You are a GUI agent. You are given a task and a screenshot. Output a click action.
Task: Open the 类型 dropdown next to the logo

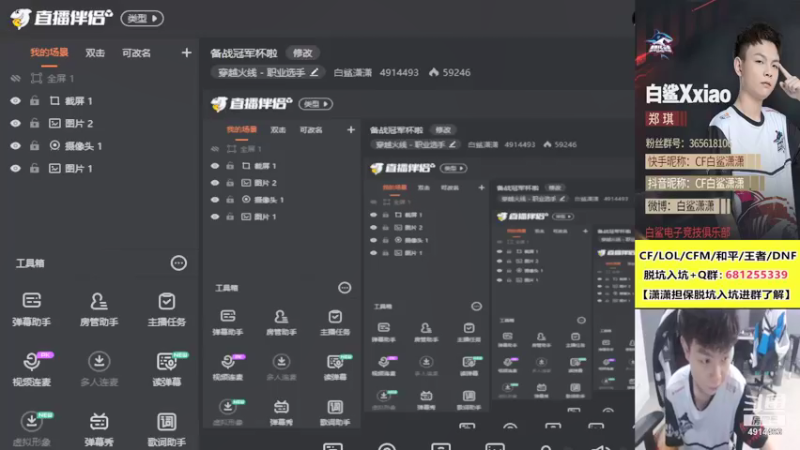[142, 18]
